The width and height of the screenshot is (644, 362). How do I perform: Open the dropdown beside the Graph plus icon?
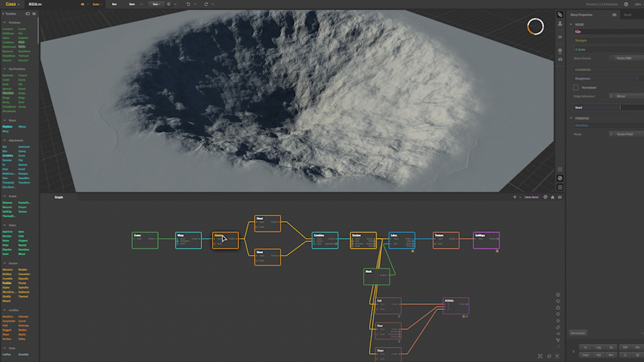pyautogui.click(x=519, y=197)
